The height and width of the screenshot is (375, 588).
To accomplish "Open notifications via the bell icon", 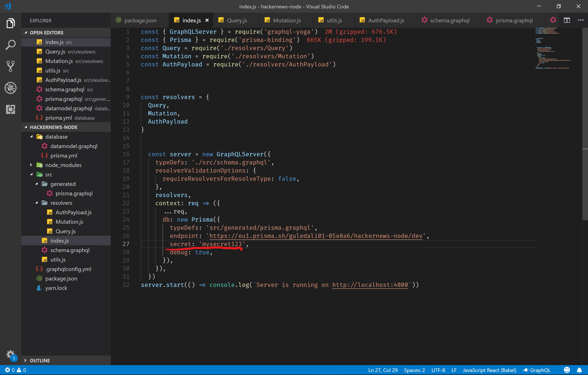I will click(x=580, y=370).
